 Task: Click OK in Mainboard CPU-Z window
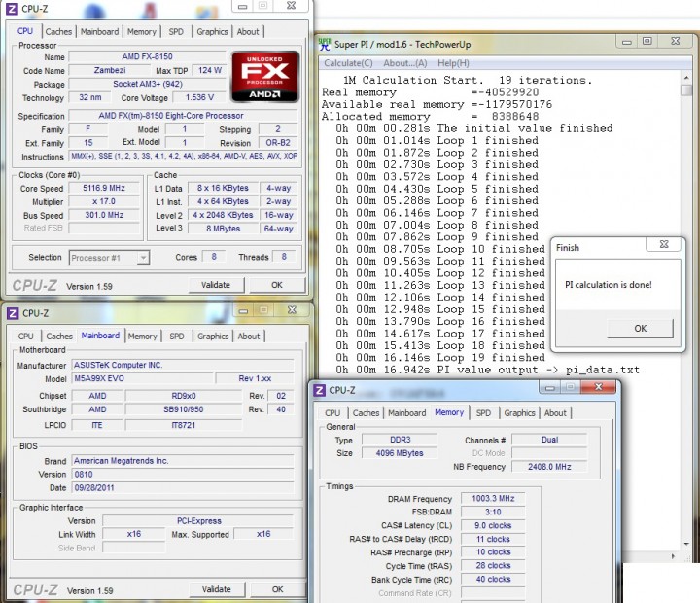(278, 589)
